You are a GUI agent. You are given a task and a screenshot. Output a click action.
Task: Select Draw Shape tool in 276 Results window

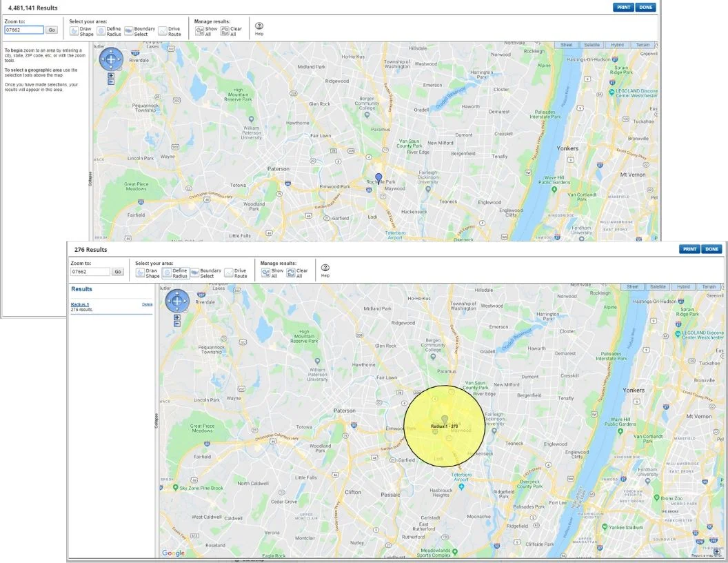click(x=148, y=273)
